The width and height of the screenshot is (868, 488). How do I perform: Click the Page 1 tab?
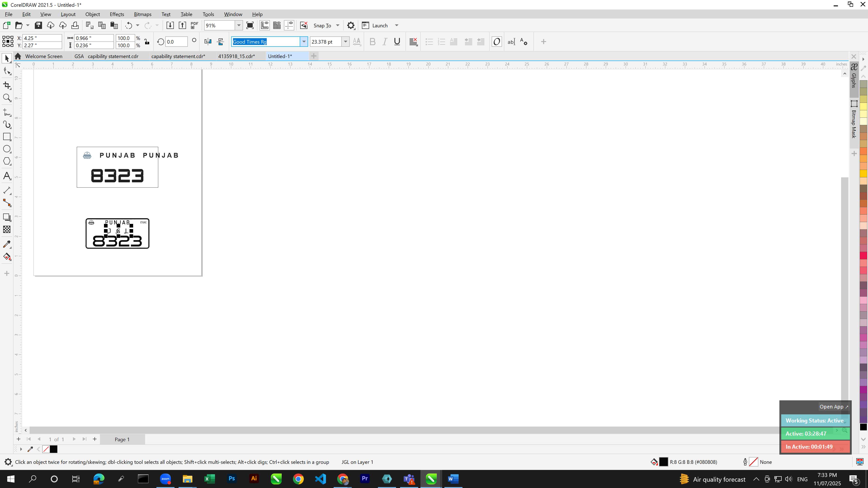click(122, 439)
